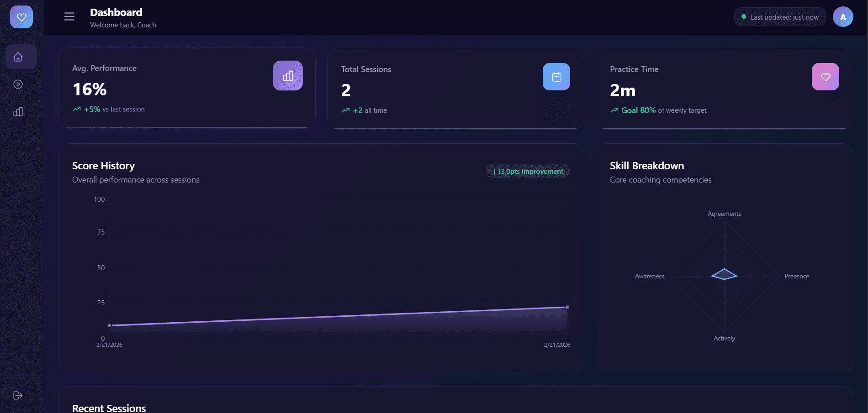Click the green status dot beside Last updated
The height and width of the screenshot is (413, 868).
coord(744,17)
